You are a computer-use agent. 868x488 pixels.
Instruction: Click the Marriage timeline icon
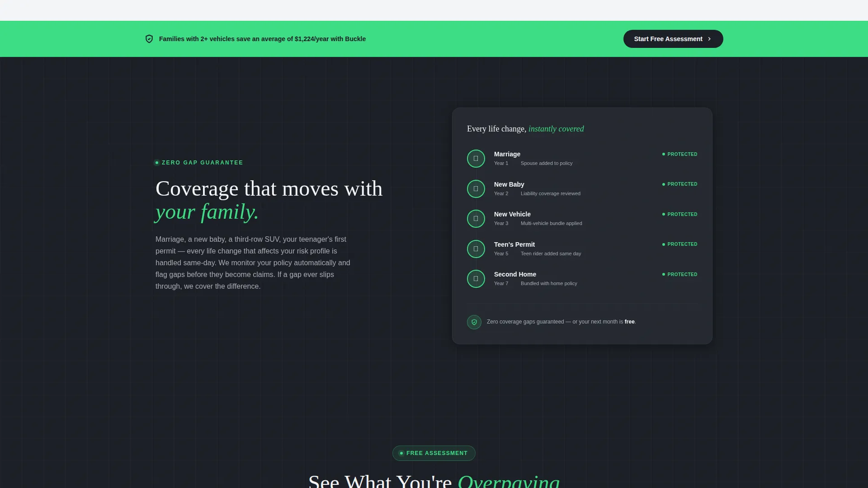coord(476,159)
